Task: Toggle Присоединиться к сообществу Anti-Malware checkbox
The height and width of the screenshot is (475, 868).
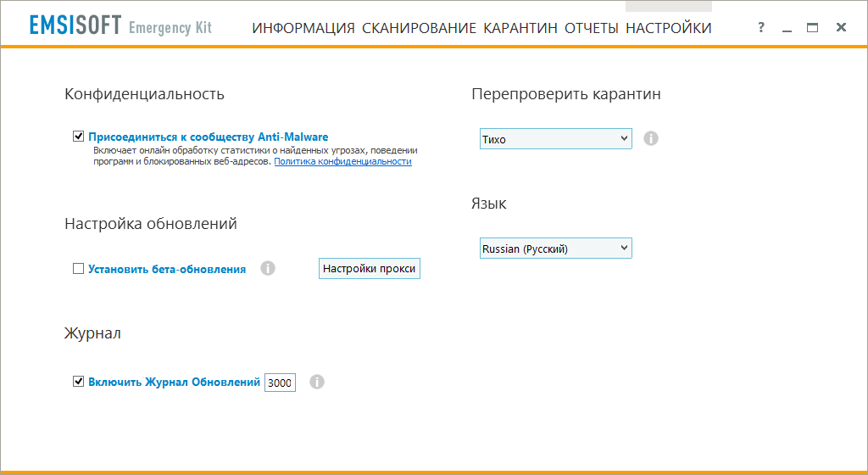Action: pos(79,137)
